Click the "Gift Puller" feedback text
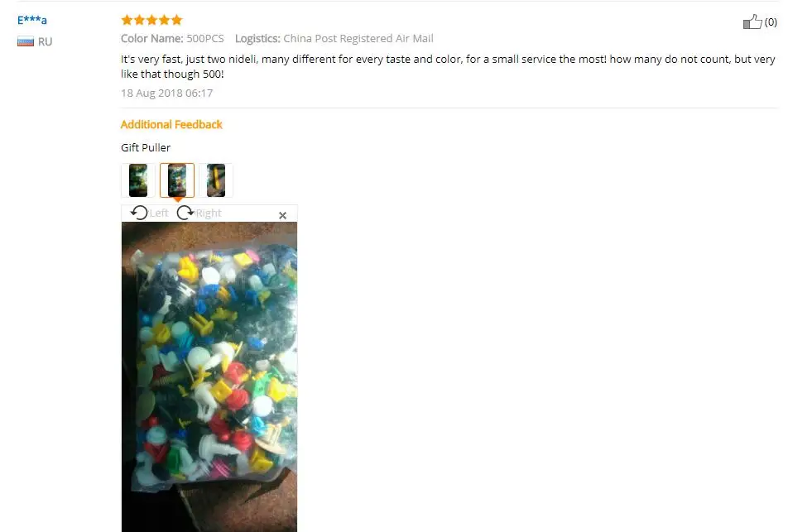Viewport: 788px width, 532px height. 146,148
